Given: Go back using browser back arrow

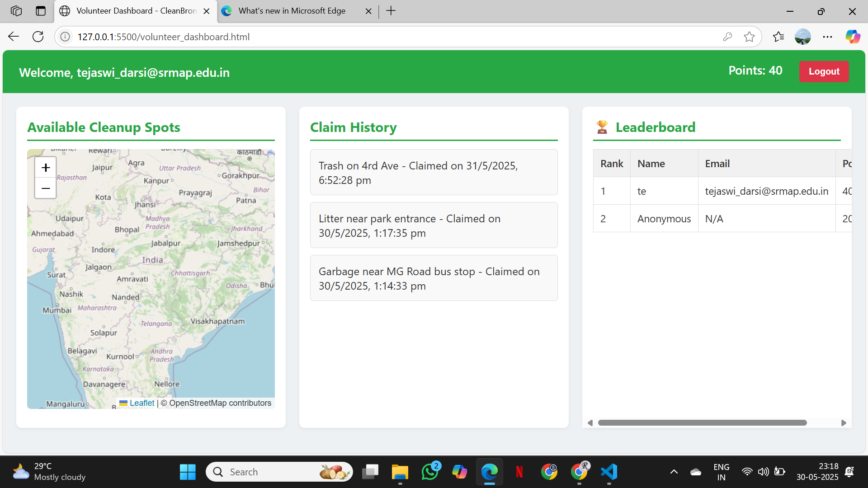Looking at the screenshot, I should coord(14,37).
